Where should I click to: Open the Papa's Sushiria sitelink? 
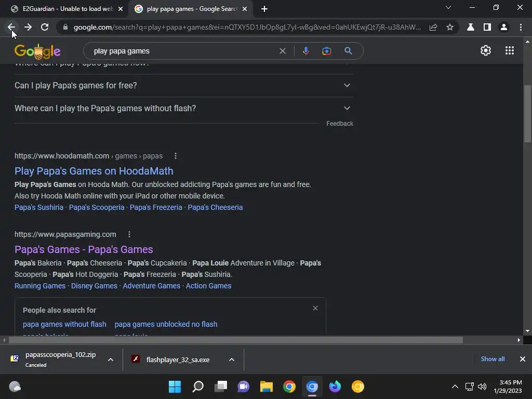point(38,207)
